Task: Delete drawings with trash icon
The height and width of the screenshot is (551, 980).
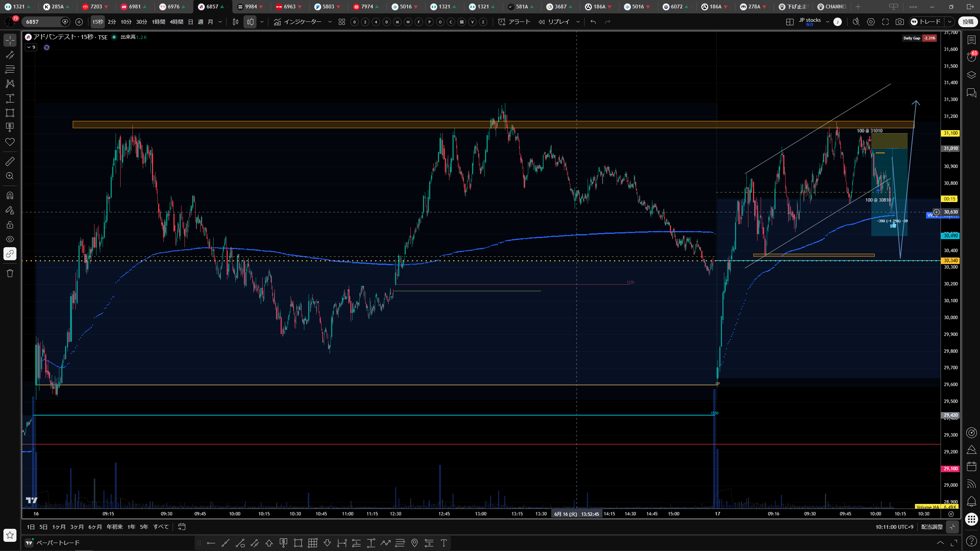Action: 10,273
